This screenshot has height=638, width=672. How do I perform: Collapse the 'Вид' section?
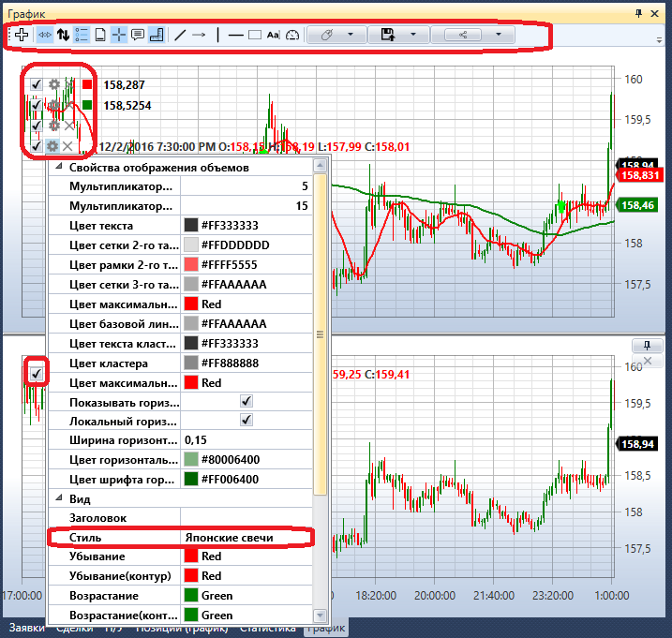(x=59, y=497)
